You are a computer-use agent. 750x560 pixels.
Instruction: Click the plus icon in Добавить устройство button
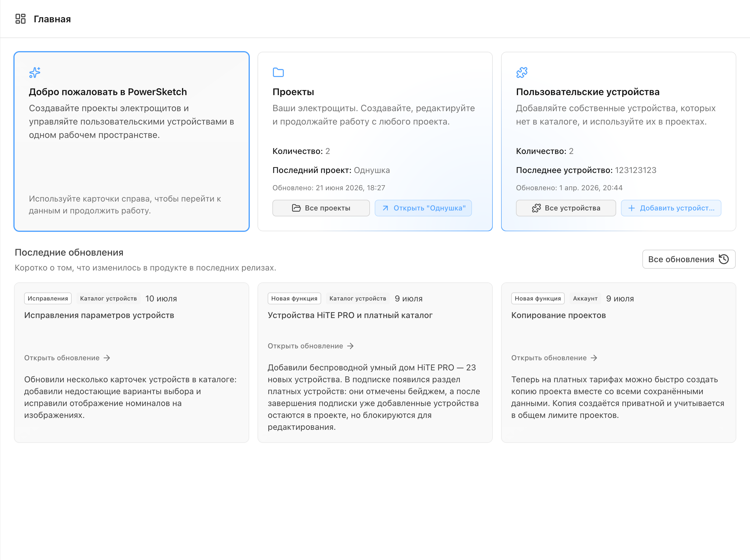tap(631, 208)
